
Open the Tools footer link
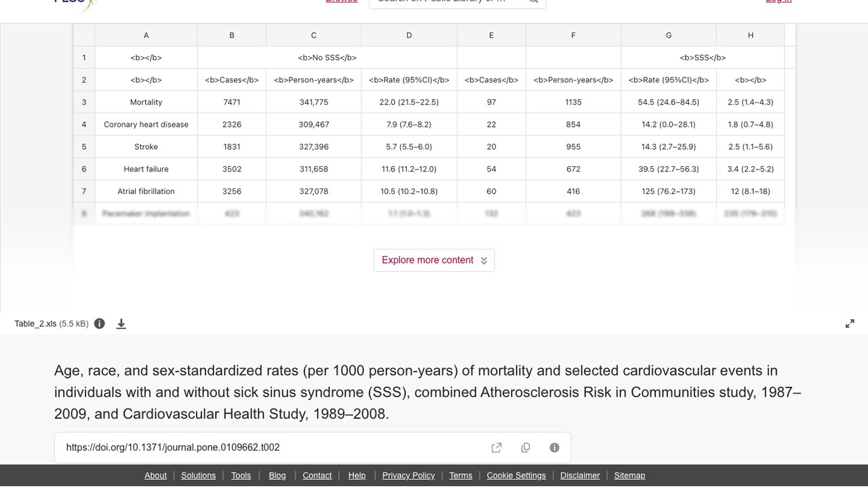pyautogui.click(x=241, y=476)
